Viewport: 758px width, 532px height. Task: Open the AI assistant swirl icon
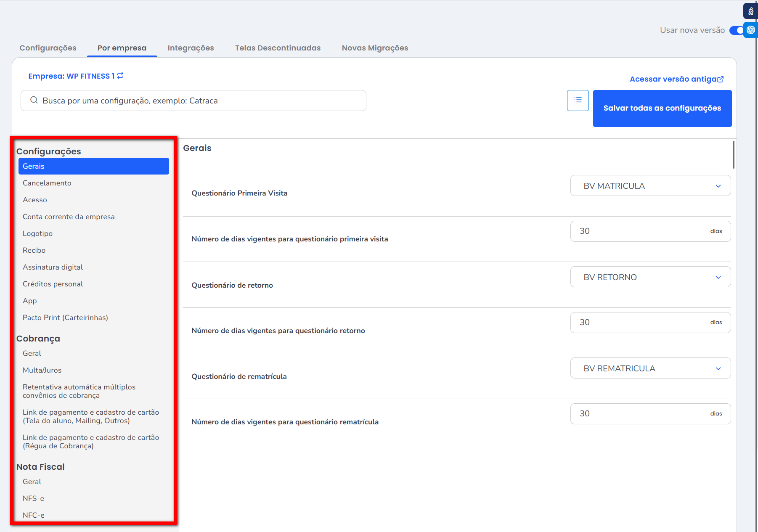[750, 30]
